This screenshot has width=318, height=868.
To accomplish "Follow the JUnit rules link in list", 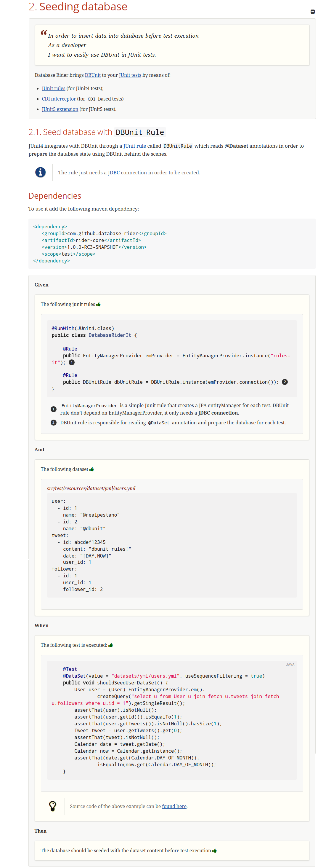I will [x=54, y=89].
